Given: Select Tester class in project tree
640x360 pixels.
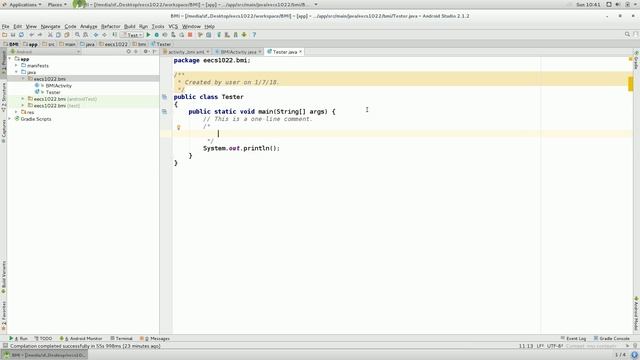Looking at the screenshot, I should pos(53,92).
